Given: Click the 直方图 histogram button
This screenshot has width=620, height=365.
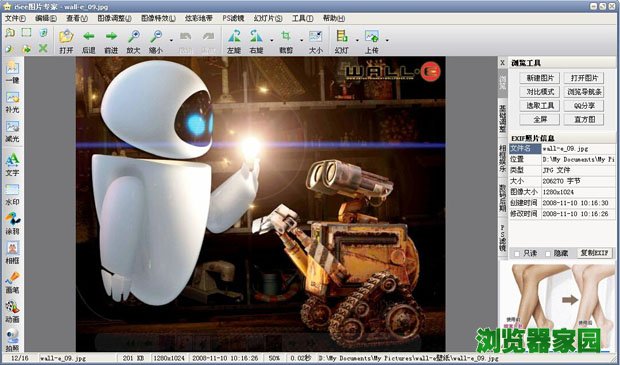Looking at the screenshot, I should pyautogui.click(x=584, y=119).
